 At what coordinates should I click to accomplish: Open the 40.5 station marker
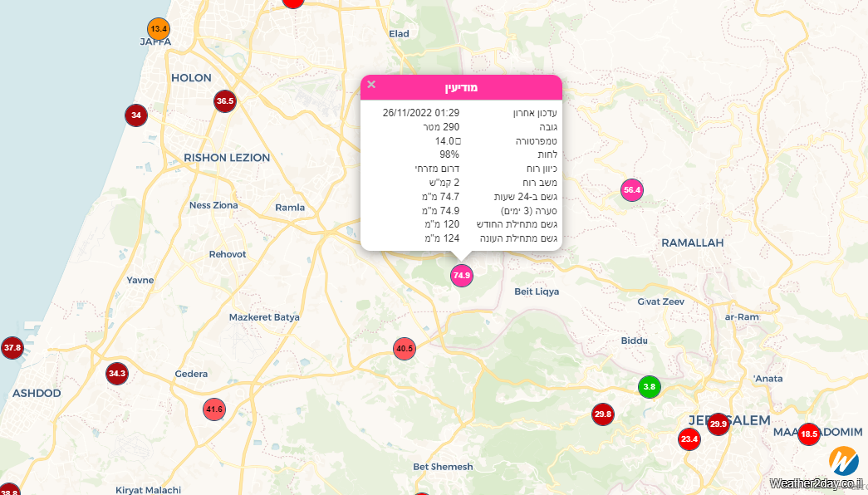405,349
